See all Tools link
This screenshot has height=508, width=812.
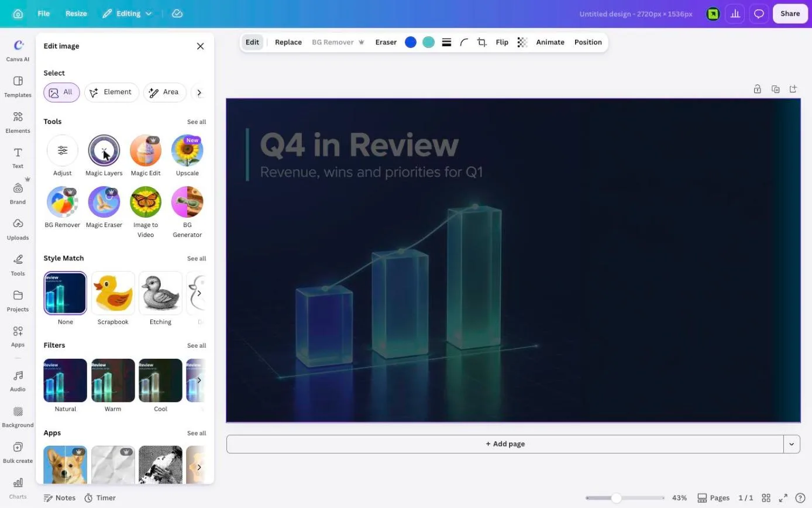pyautogui.click(x=197, y=122)
